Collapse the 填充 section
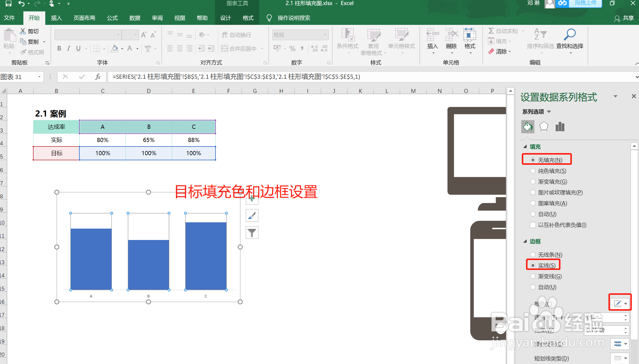The height and width of the screenshot is (364, 639). pos(525,146)
